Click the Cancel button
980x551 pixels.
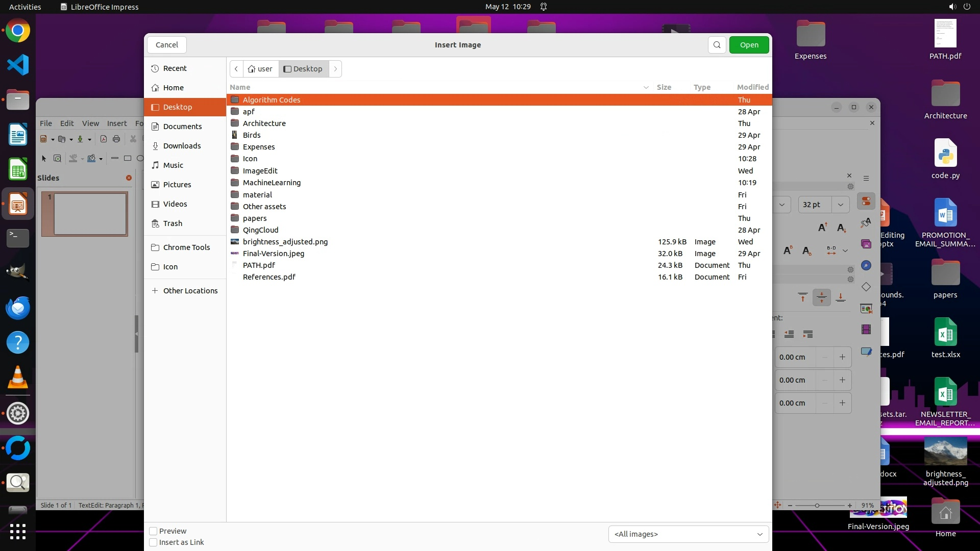[x=167, y=45]
